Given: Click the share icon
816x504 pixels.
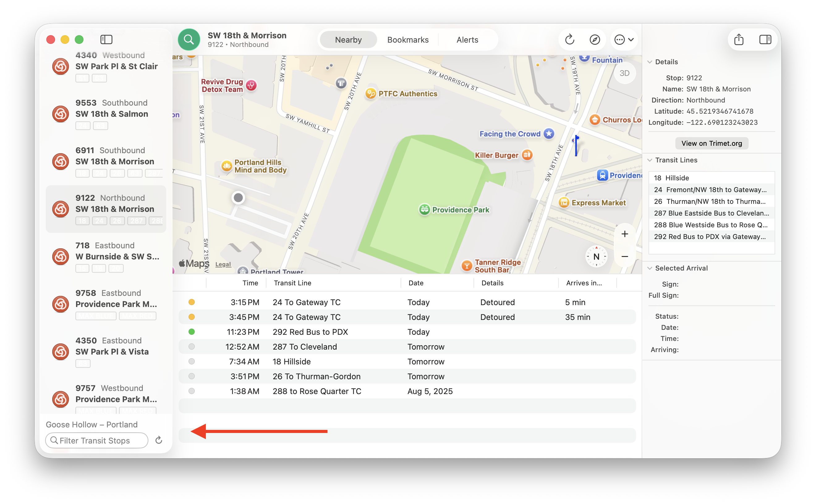Looking at the screenshot, I should tap(739, 40).
